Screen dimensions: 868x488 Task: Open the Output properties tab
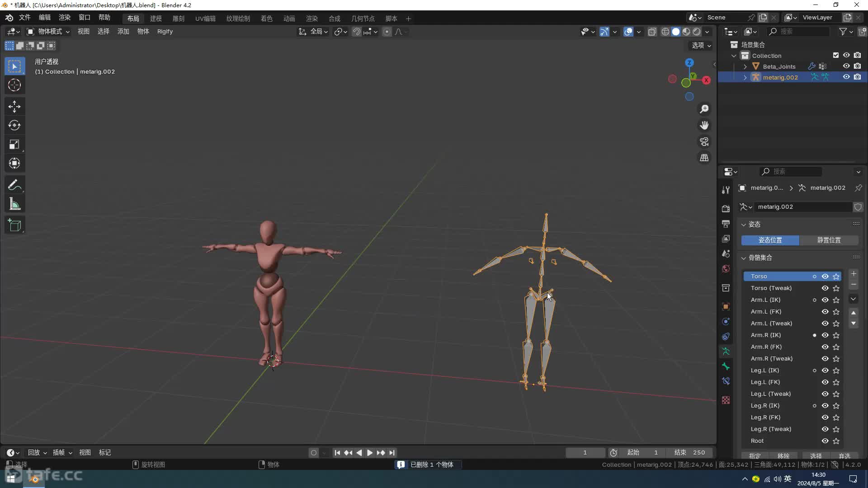(726, 224)
